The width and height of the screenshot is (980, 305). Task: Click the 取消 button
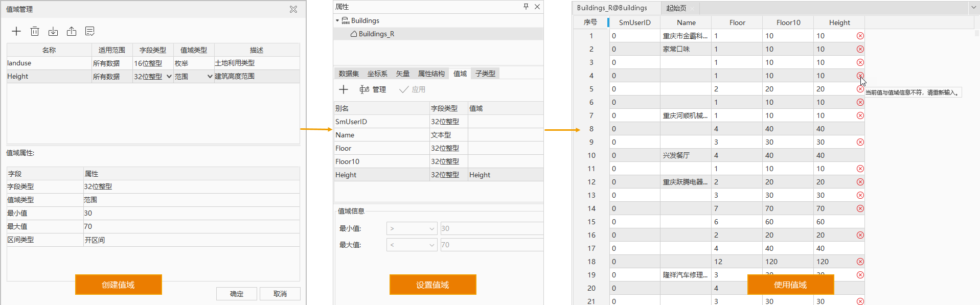280,294
